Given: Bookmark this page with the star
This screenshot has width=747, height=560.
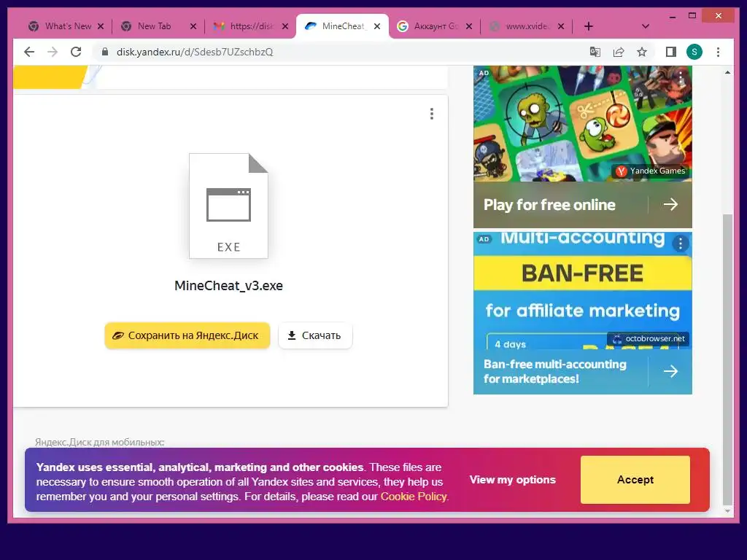Looking at the screenshot, I should pos(642,52).
